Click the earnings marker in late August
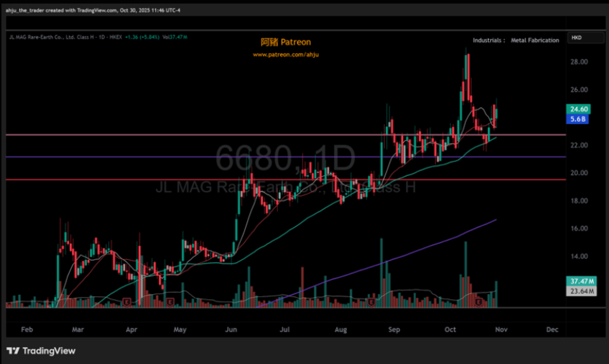 tap(371, 302)
